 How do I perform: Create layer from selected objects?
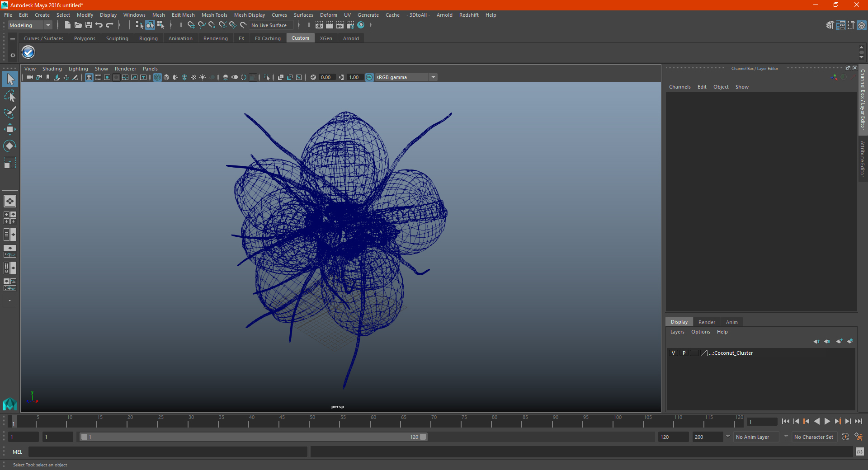[x=850, y=341]
